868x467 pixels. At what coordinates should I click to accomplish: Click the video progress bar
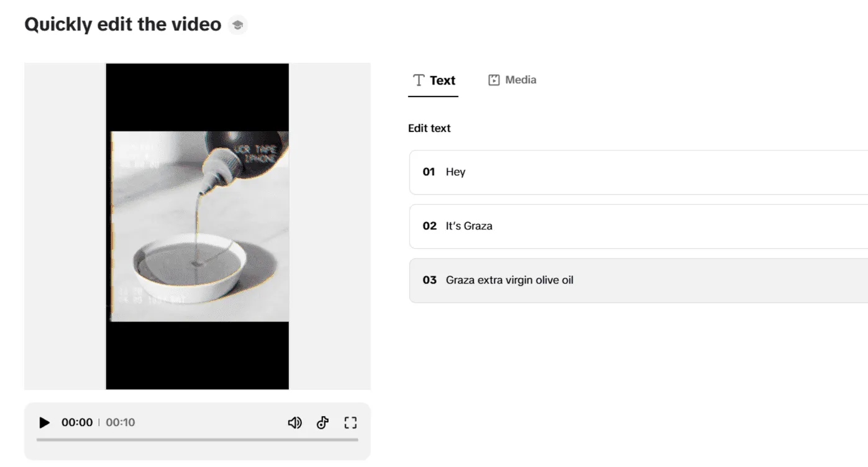point(198,440)
